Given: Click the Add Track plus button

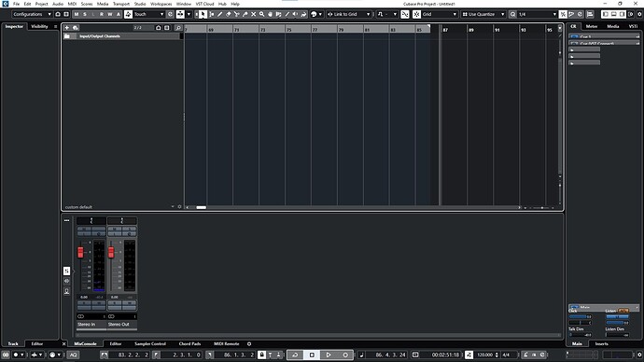Looking at the screenshot, I should [67, 27].
